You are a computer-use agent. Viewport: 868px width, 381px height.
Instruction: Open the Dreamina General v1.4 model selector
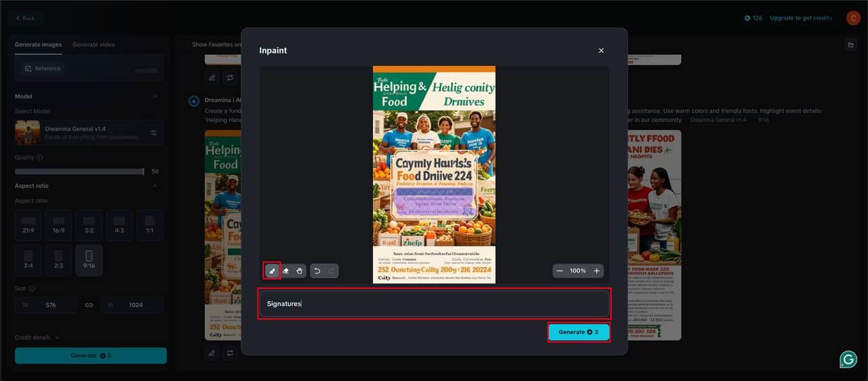pyautogui.click(x=89, y=132)
